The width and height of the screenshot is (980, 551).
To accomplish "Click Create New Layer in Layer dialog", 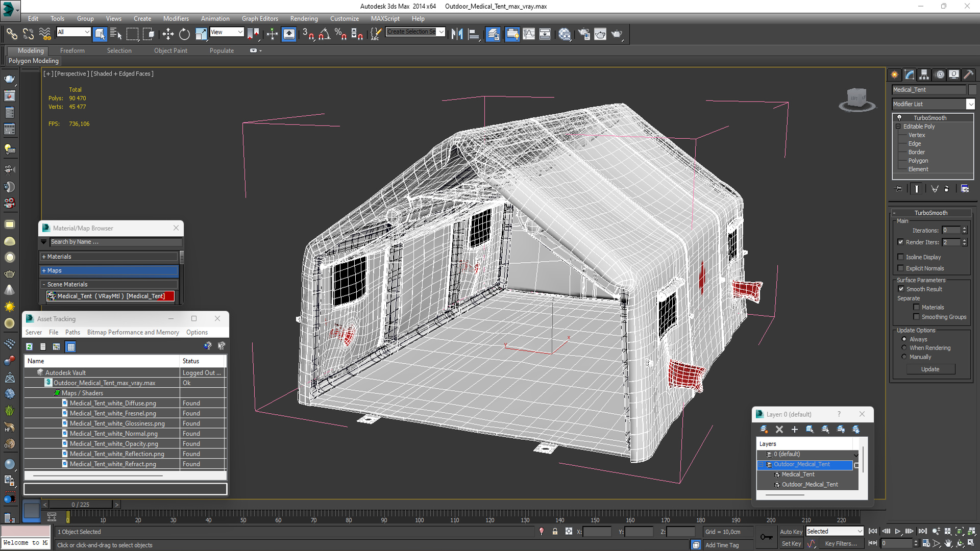I will click(x=764, y=430).
